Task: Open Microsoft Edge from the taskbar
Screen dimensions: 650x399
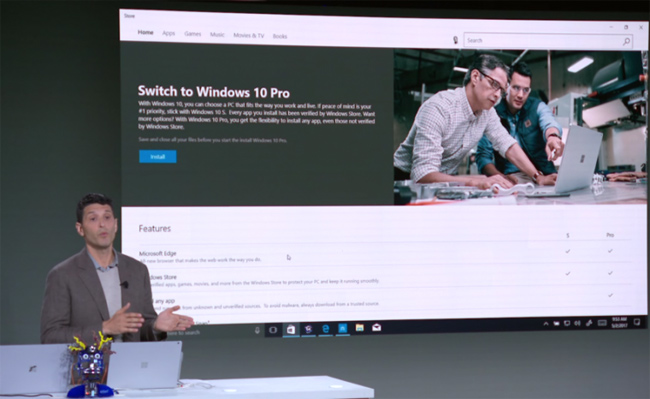Action: point(325,329)
